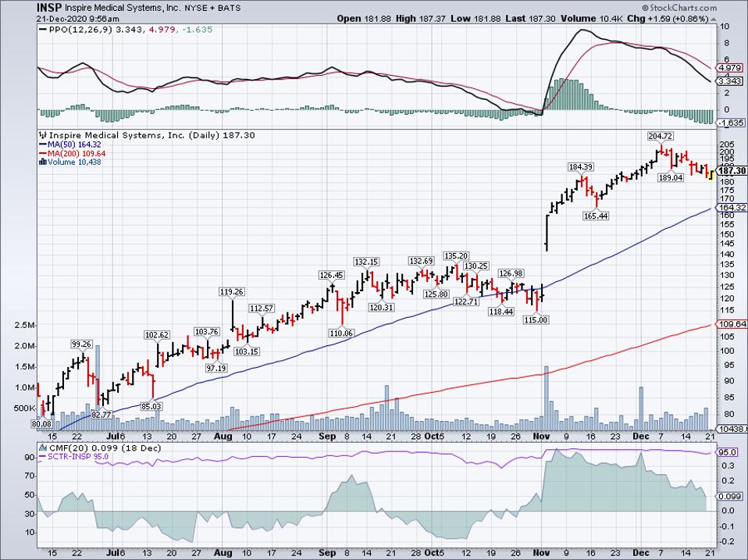
Task: Click the 118.44 price label
Action: click(x=501, y=311)
